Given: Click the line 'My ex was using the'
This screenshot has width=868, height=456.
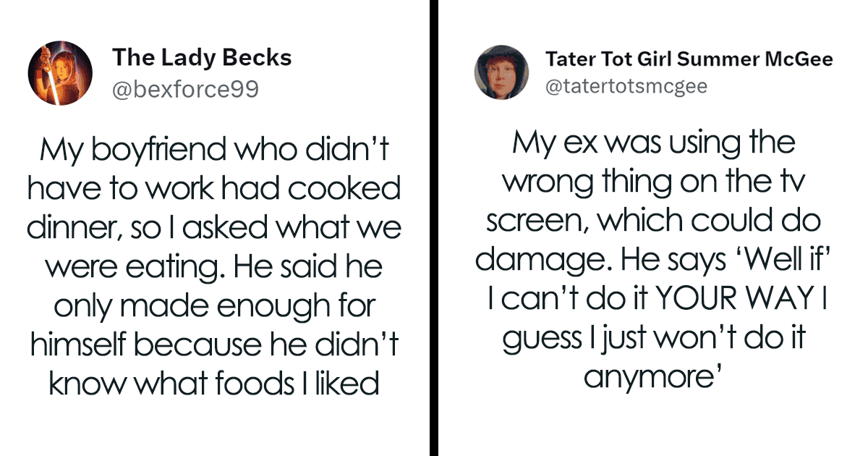Looking at the screenshot, I should pos(654,142).
